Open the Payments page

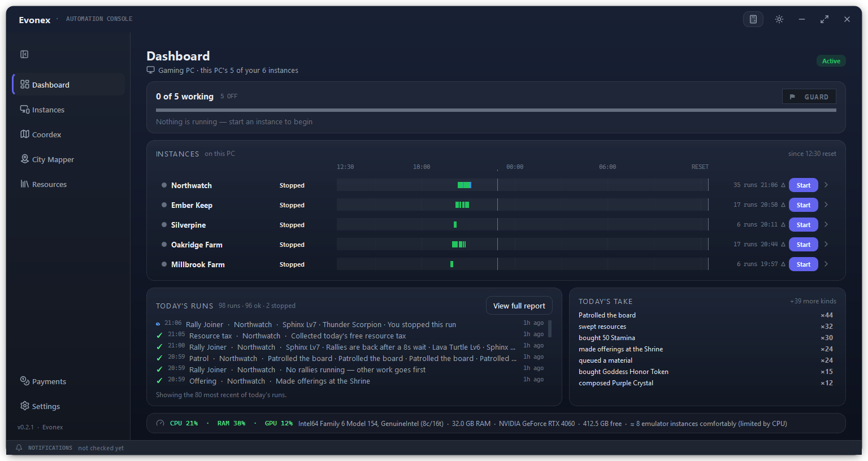point(68,381)
